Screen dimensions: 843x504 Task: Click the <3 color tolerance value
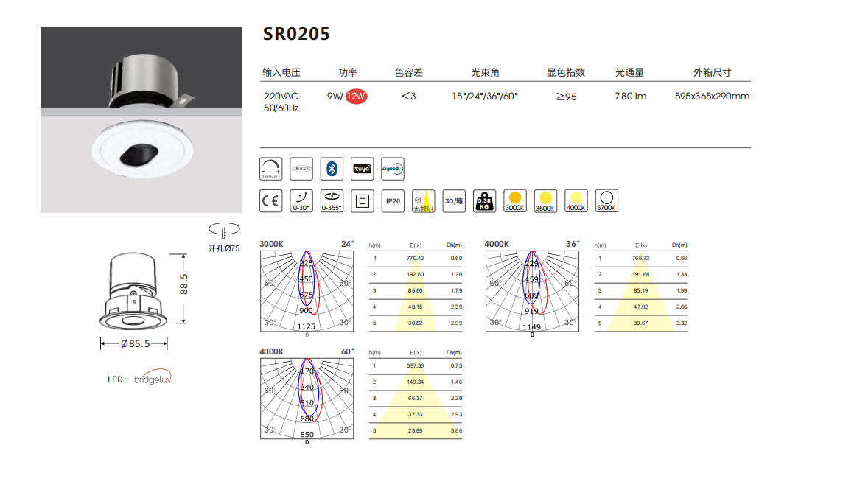408,97
